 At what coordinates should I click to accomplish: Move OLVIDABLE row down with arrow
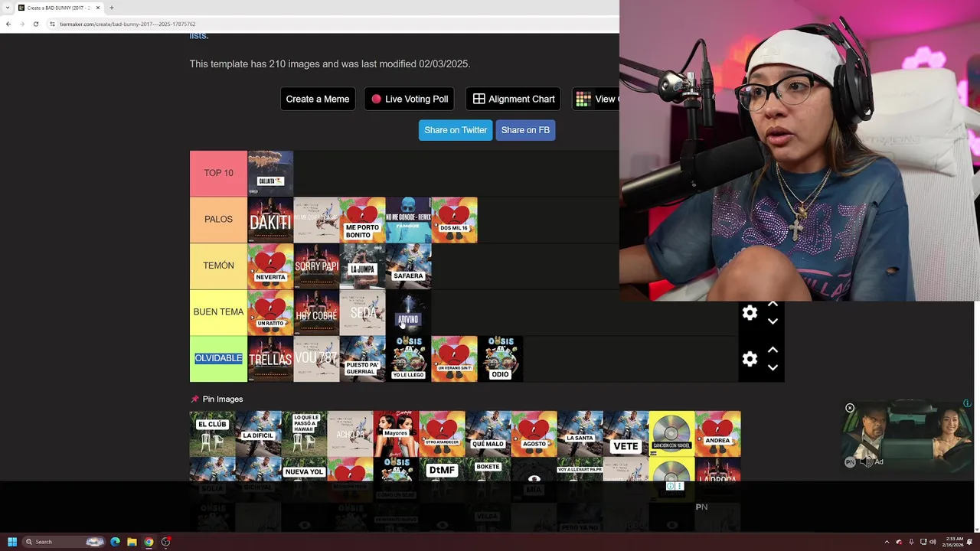[x=773, y=367]
